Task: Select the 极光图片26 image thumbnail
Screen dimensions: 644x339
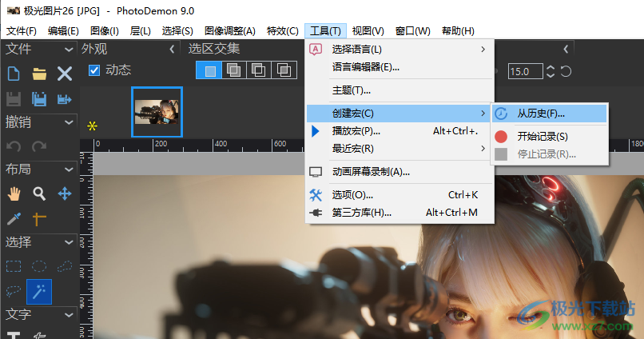Action: 157,112
